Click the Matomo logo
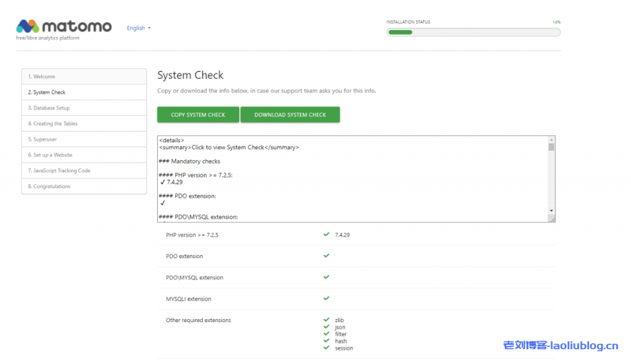Image resolution: width=631 pixels, height=364 pixels. pyautogui.click(x=63, y=26)
